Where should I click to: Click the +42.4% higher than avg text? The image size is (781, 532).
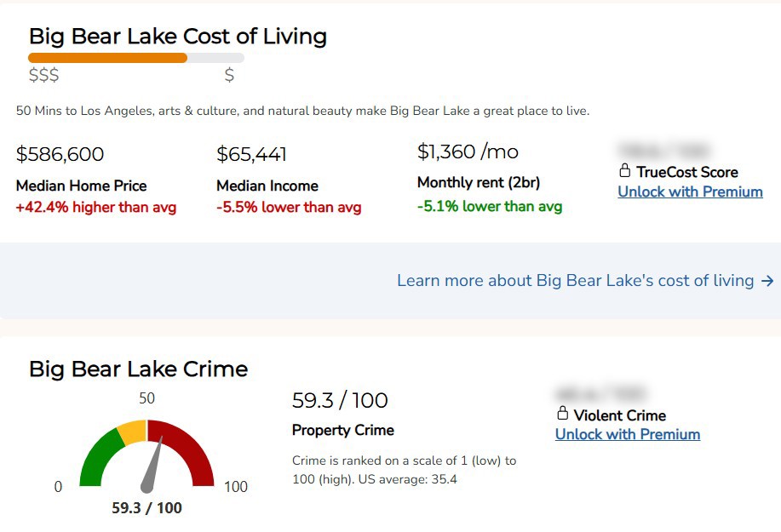(x=96, y=207)
